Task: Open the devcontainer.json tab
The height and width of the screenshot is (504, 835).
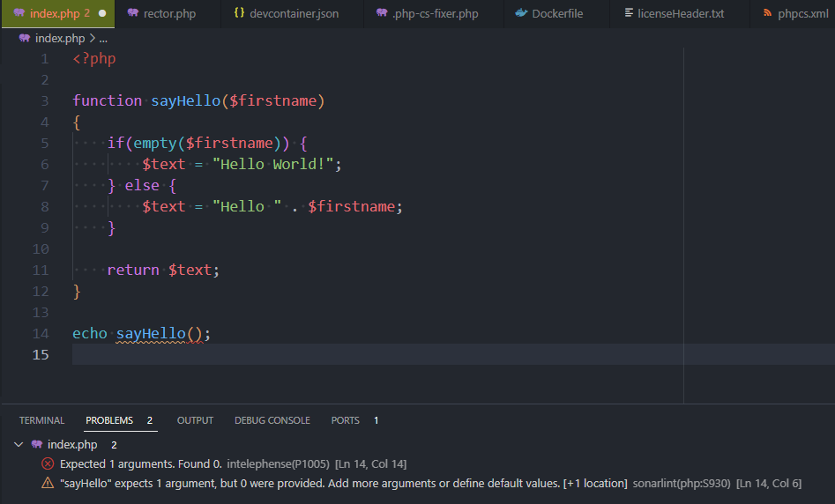Action: pyautogui.click(x=293, y=14)
